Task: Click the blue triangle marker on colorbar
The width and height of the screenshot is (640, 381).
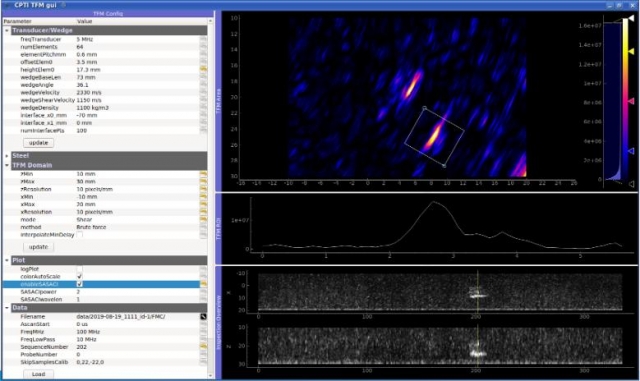Action: click(x=631, y=151)
